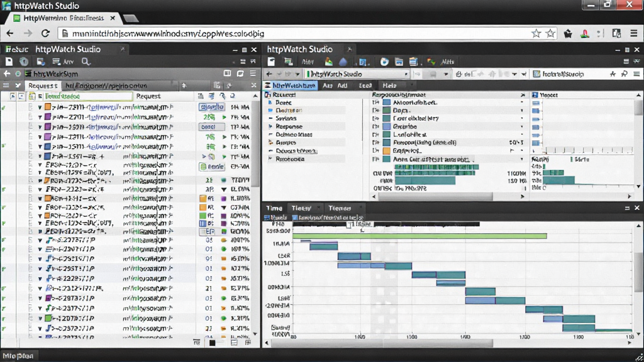The height and width of the screenshot is (362, 644).
Task: Open the dropdown arrow after the Help menu
Action: pyautogui.click(x=412, y=85)
